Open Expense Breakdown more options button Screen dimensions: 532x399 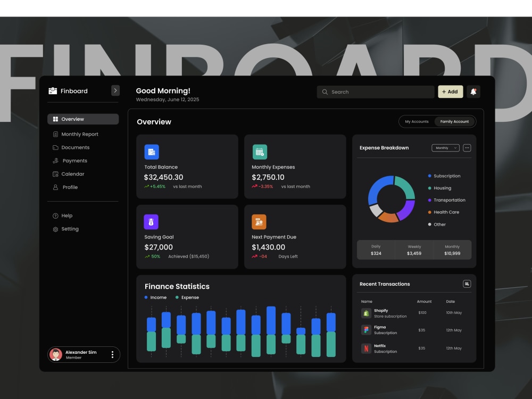467,148
